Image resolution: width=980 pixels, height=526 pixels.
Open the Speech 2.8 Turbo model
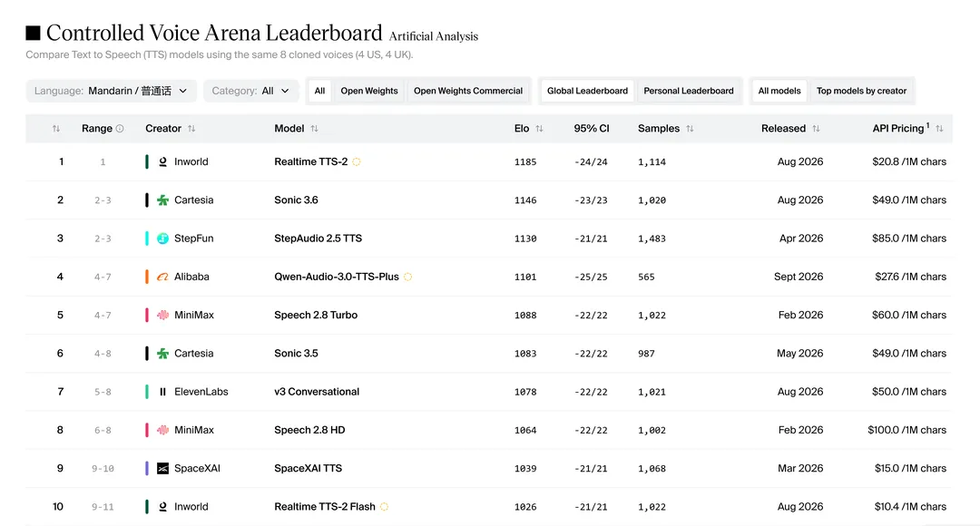[316, 315]
